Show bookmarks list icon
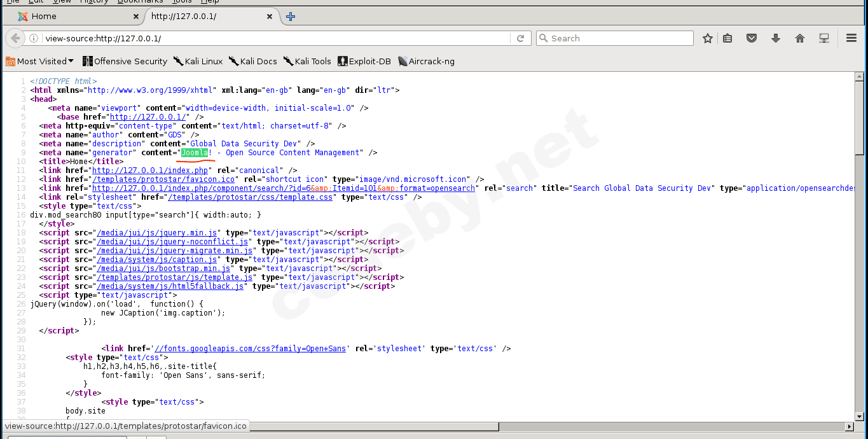868x439 pixels. [x=727, y=38]
